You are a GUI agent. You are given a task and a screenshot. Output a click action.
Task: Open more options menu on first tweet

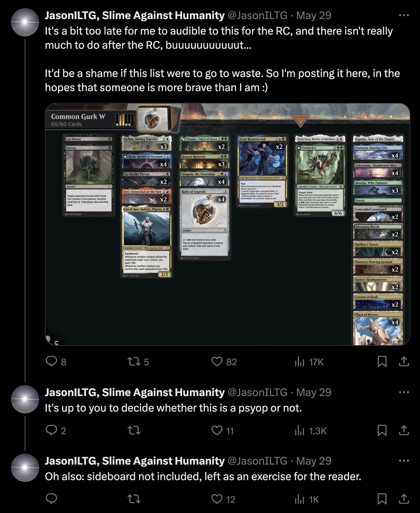click(x=404, y=15)
